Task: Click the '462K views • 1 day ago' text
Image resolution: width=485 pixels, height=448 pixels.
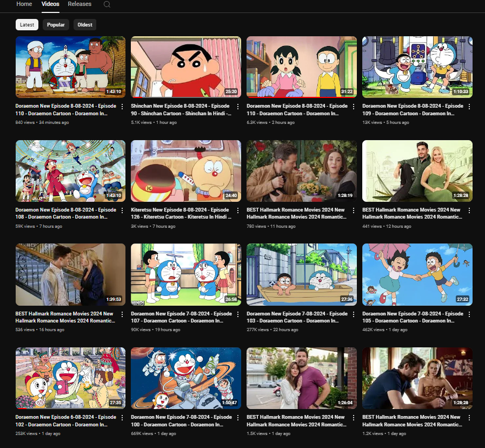Action: click(385, 330)
